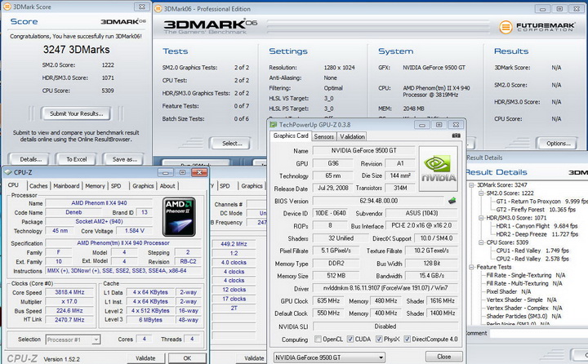
Task: Click Validate button in background CPU-Z window
Action: tap(254, 358)
